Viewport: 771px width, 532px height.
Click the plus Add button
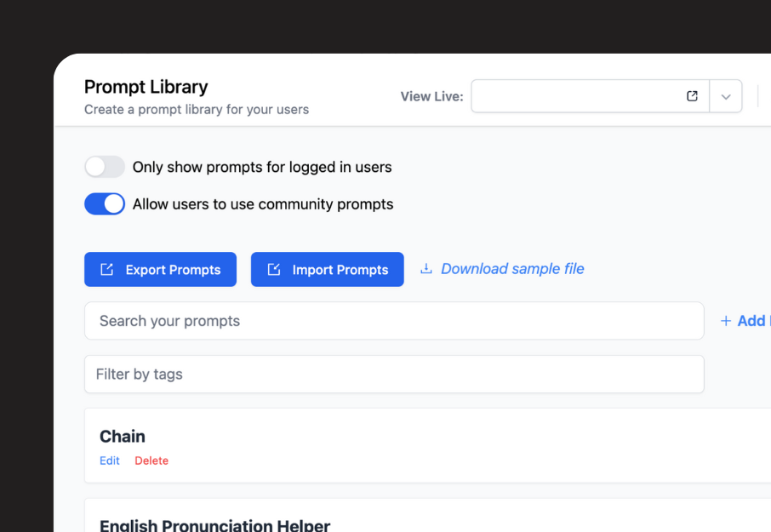(745, 321)
